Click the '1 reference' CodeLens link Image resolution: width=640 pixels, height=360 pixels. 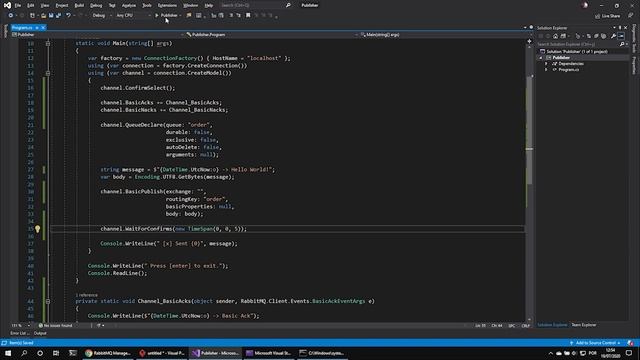pyautogui.click(x=87, y=295)
